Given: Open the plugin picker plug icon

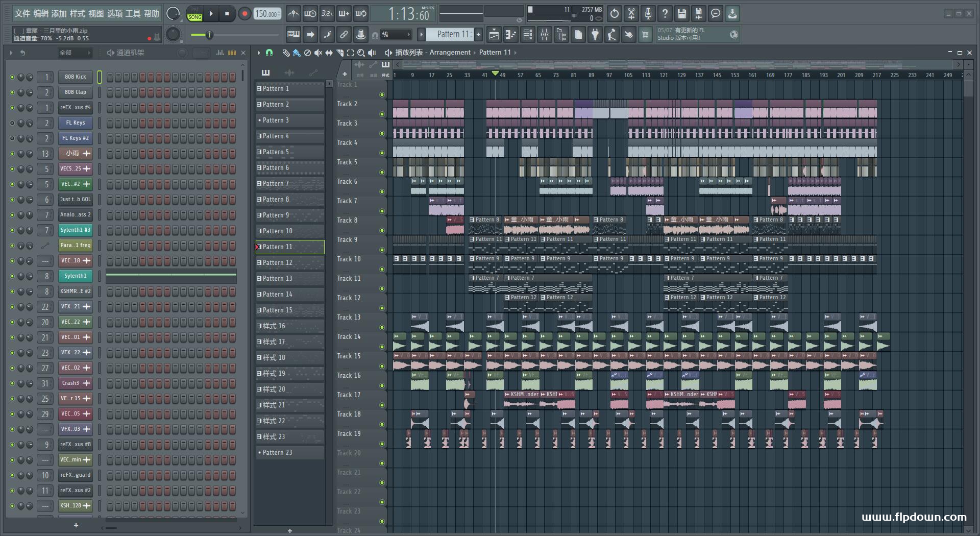Looking at the screenshot, I should click(595, 35).
